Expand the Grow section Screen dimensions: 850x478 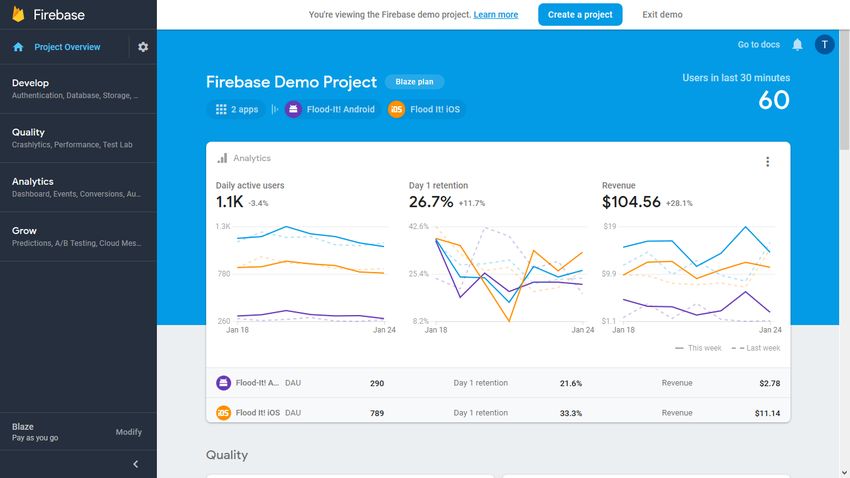(78, 237)
